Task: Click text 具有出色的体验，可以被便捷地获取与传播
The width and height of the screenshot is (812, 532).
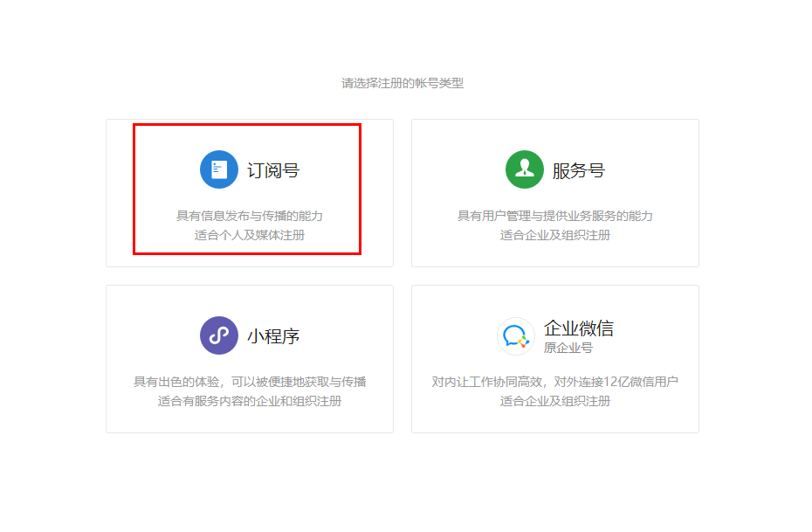Action: 250,381
